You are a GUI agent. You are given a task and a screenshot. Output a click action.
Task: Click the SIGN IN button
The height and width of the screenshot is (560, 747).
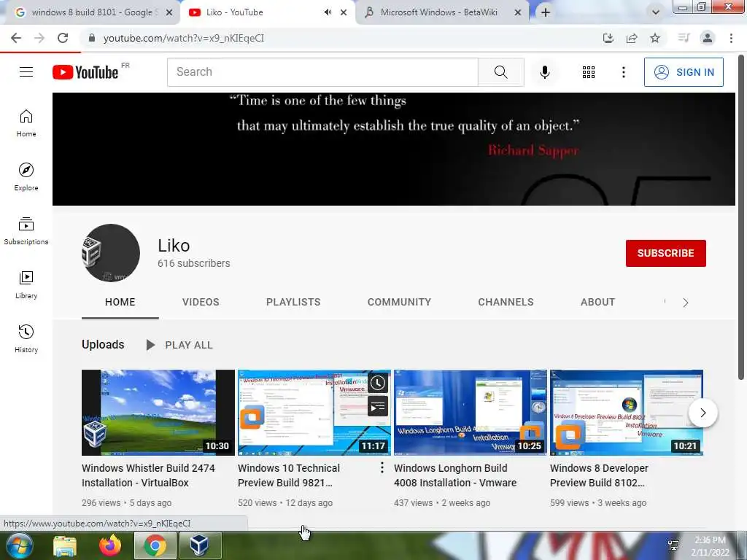[684, 72]
